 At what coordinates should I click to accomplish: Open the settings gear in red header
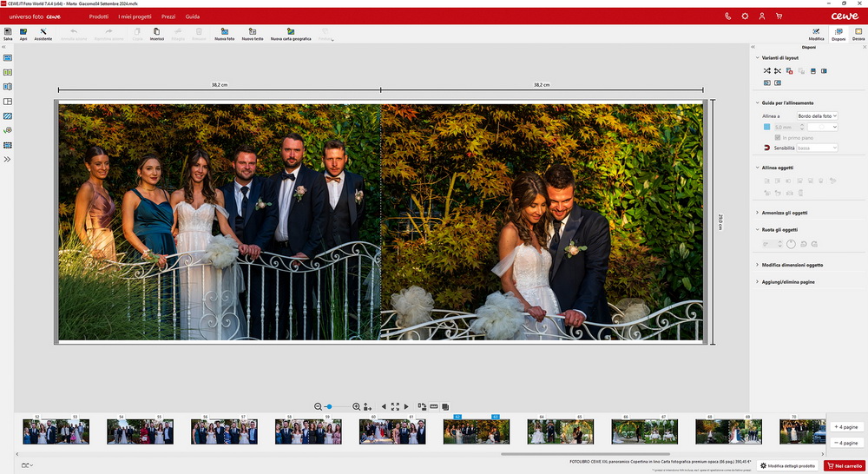pyautogui.click(x=745, y=16)
